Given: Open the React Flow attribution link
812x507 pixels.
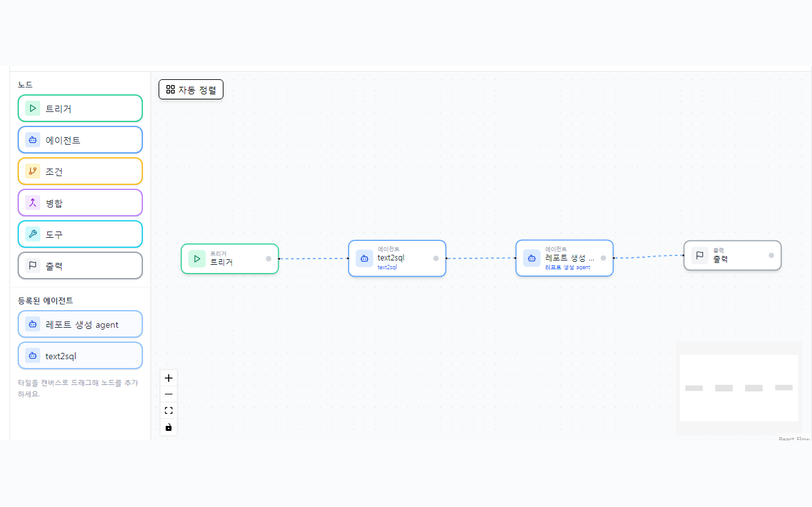Looking at the screenshot, I should click(x=794, y=439).
